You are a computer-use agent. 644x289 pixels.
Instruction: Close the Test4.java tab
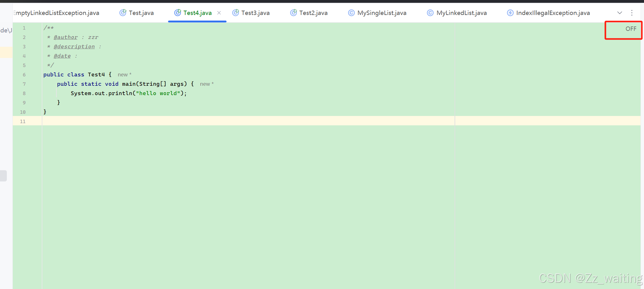(x=219, y=13)
